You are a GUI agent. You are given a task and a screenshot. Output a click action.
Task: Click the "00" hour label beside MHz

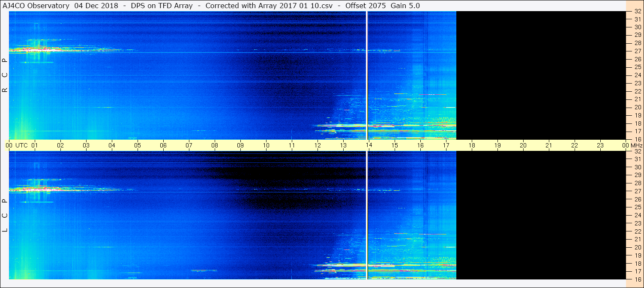click(x=626, y=145)
